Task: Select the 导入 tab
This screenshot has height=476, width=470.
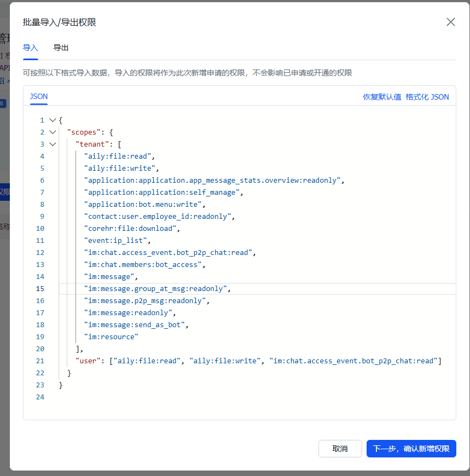Action: [x=30, y=48]
